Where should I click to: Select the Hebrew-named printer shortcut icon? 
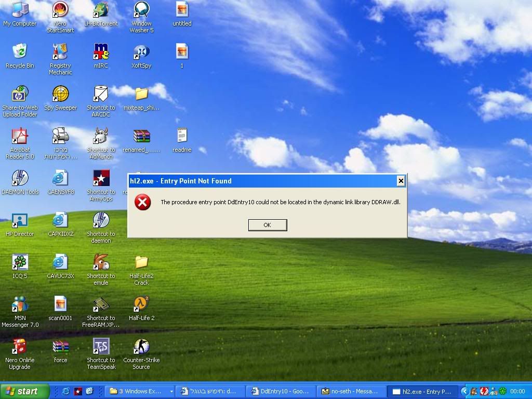click(60, 143)
